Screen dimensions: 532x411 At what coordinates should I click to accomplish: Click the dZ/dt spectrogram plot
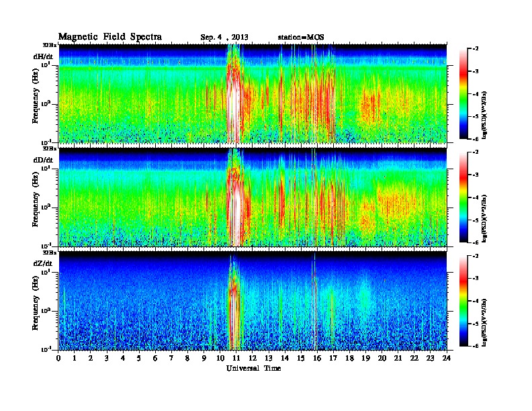(x=253, y=301)
